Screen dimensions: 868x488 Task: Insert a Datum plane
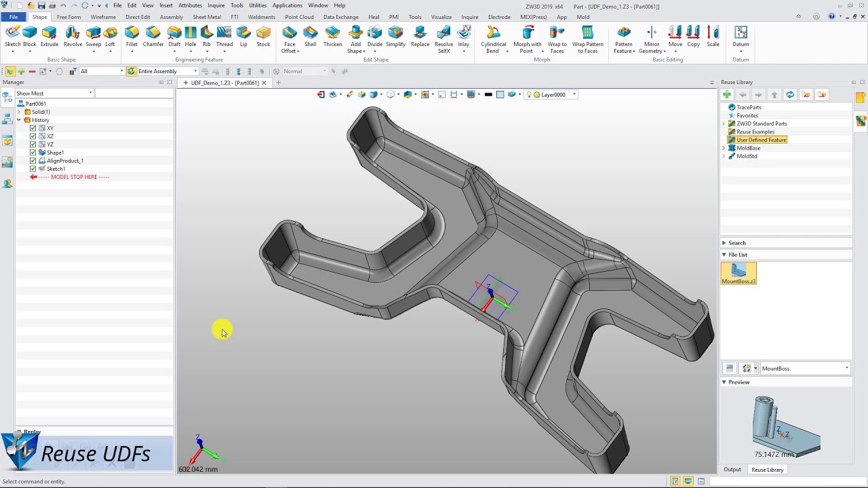[x=741, y=37]
